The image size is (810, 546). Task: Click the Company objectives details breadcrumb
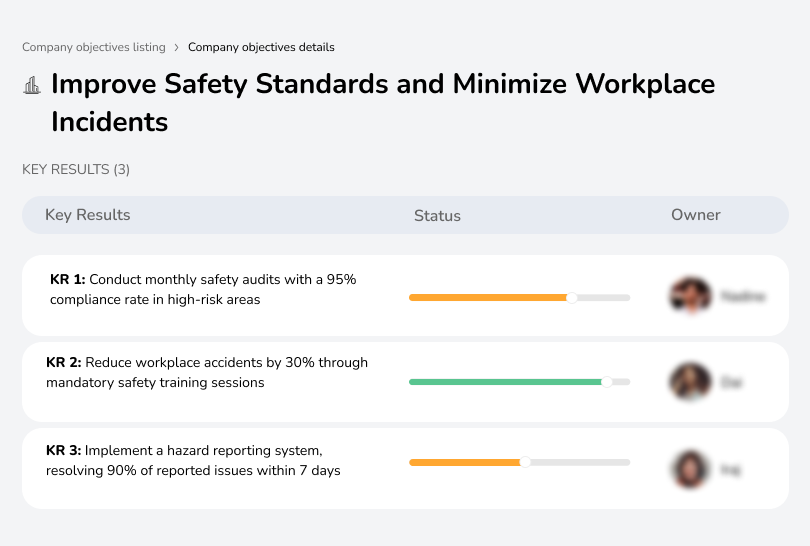point(261,47)
